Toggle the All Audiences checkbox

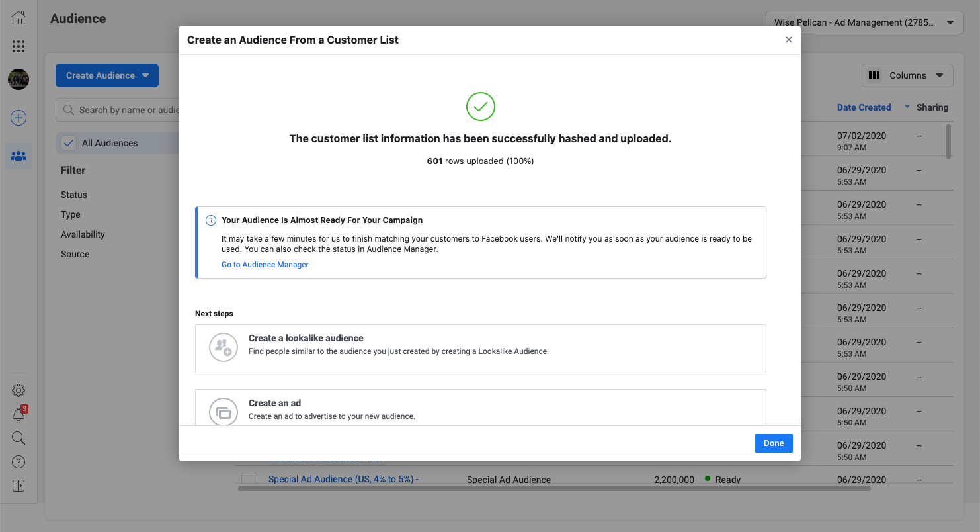point(69,143)
